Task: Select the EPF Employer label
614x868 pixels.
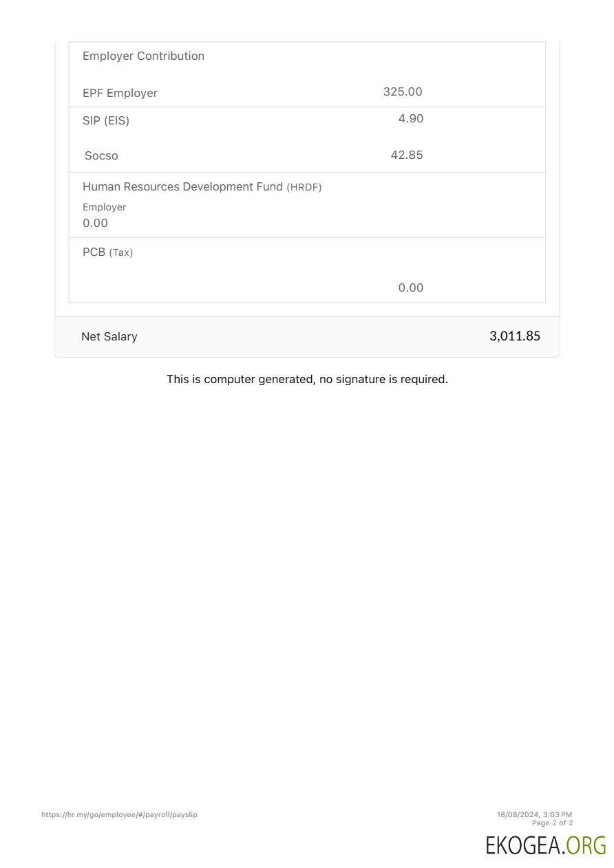Action: (x=120, y=94)
